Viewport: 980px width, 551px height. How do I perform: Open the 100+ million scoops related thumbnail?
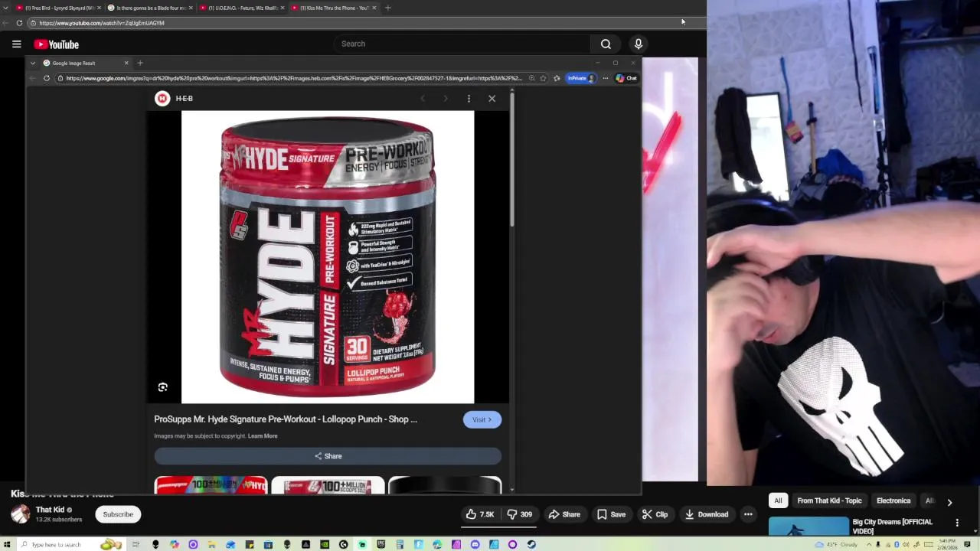pos(328,485)
